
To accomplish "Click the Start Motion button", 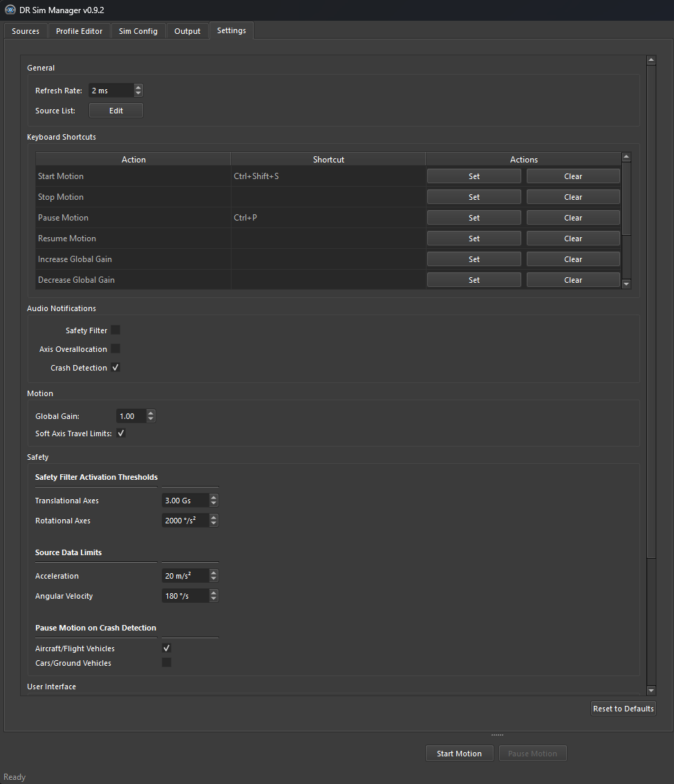I will pyautogui.click(x=459, y=754).
